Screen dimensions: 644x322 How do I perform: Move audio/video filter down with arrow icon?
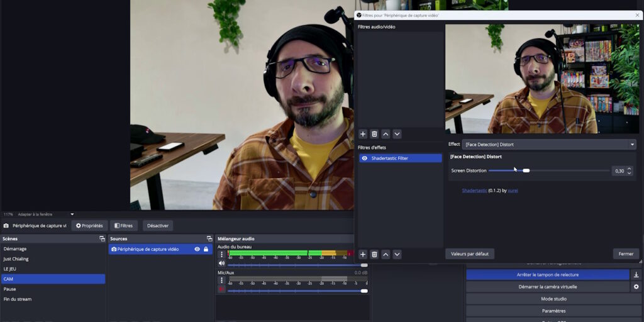[397, 134]
